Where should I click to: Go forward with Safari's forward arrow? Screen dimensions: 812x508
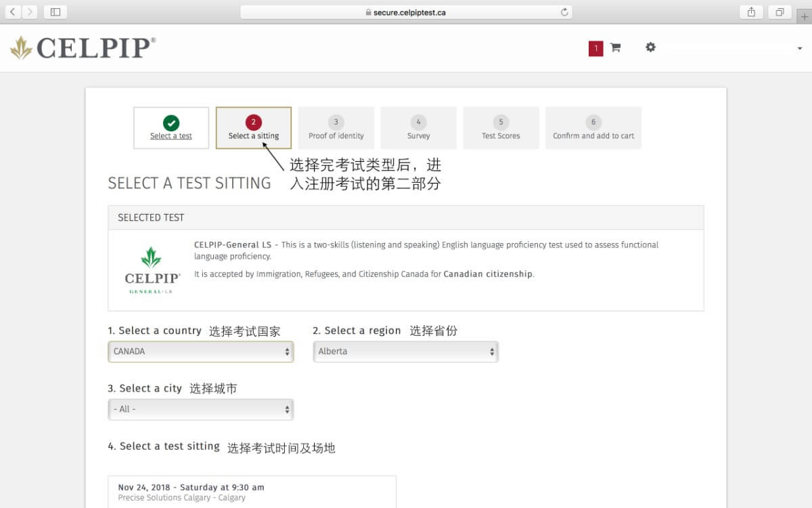pos(30,12)
